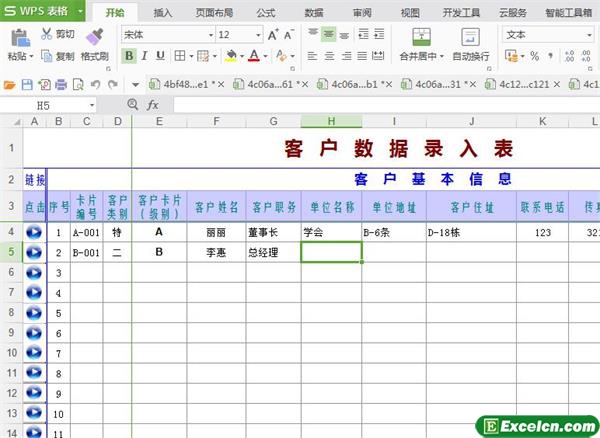The height and width of the screenshot is (438, 600).
Task: Decrease font size with A- icon
Action: click(x=289, y=35)
